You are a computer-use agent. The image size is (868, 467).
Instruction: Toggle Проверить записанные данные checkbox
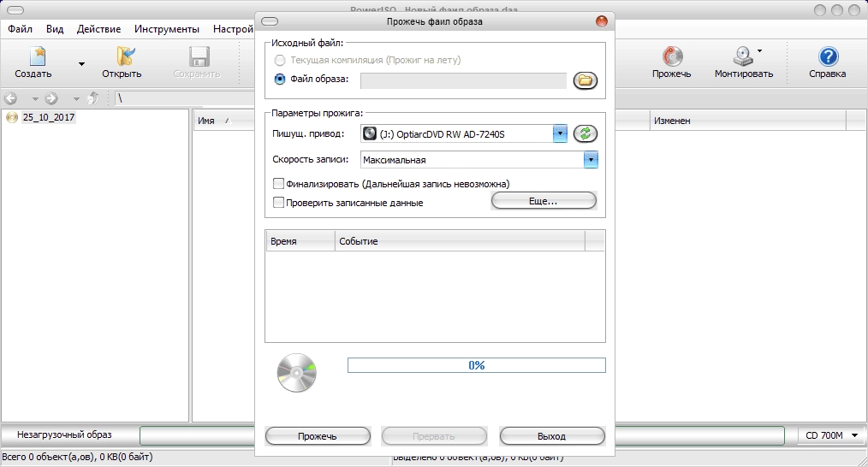[x=279, y=203]
